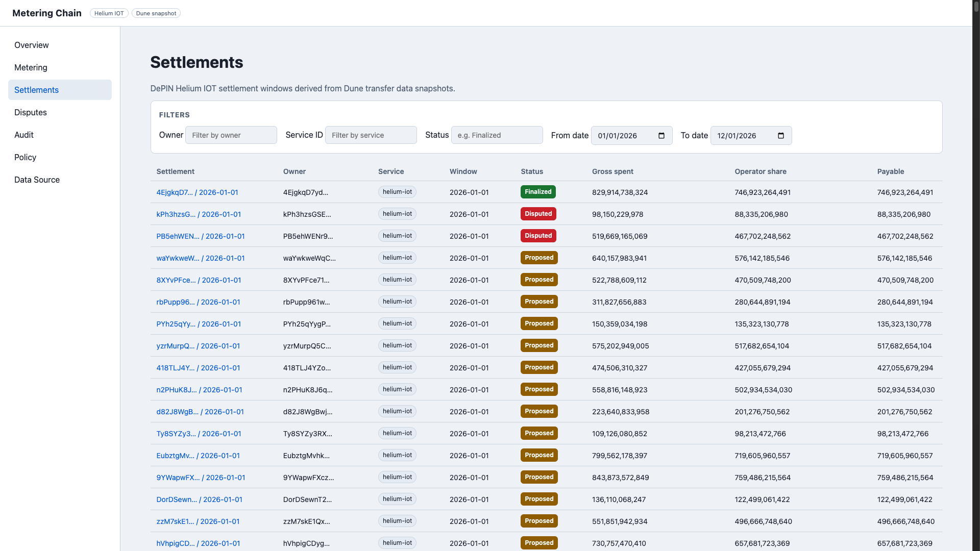Open the Policy sidebar item
The image size is (980, 551).
[x=25, y=157]
